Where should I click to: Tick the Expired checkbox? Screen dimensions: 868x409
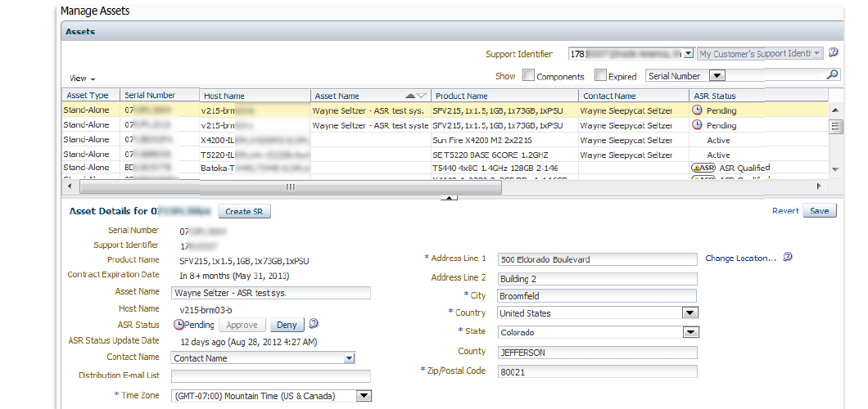click(x=600, y=76)
